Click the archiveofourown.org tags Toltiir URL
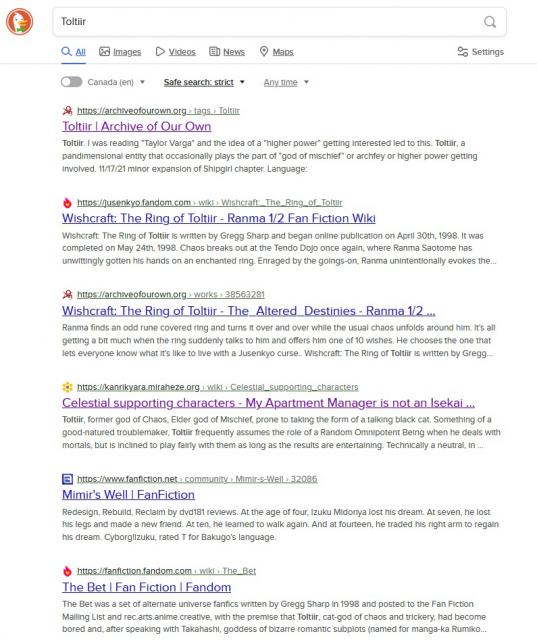The width and height of the screenshot is (537, 640). pos(158,111)
